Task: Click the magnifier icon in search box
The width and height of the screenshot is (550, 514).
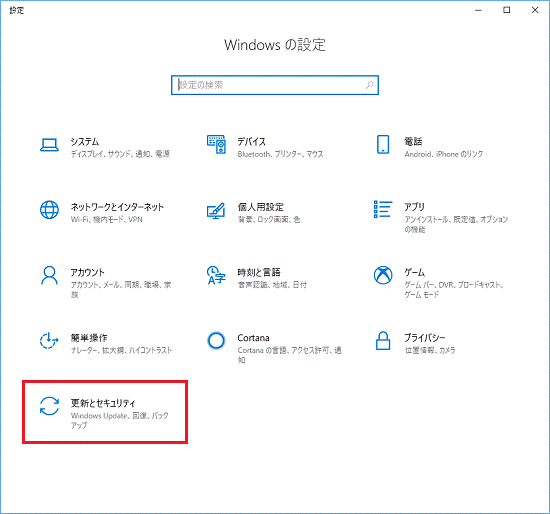Action: point(369,85)
